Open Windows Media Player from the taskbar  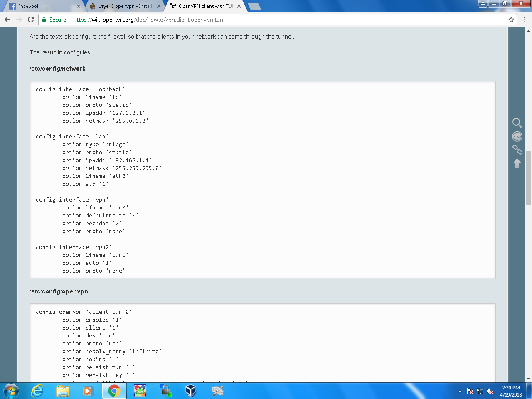pos(88,391)
